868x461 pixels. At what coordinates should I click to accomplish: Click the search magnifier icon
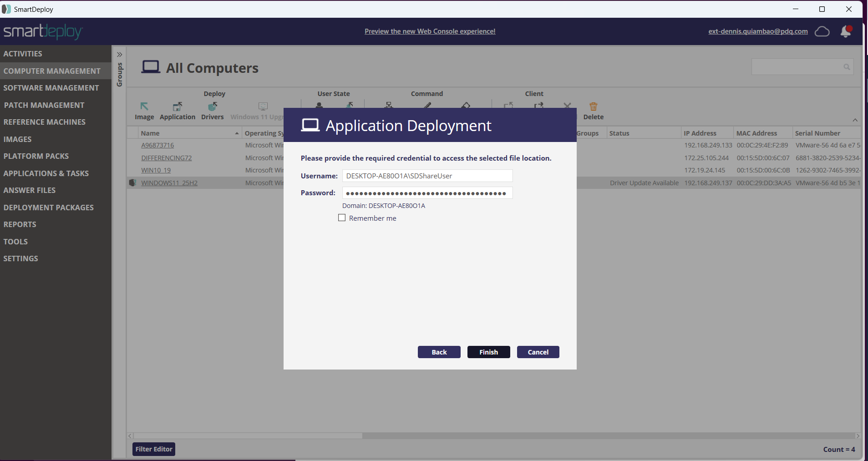point(846,67)
